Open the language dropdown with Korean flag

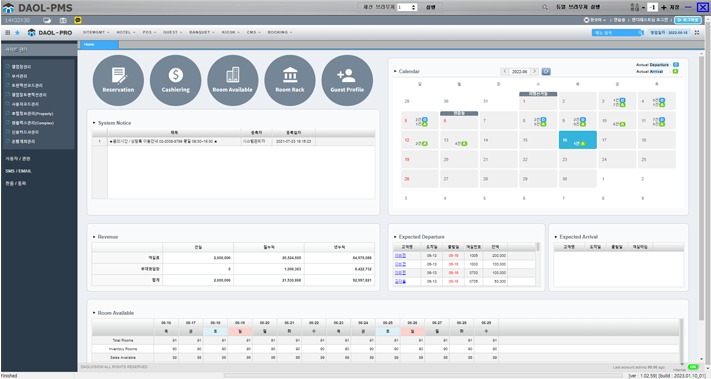click(x=595, y=20)
